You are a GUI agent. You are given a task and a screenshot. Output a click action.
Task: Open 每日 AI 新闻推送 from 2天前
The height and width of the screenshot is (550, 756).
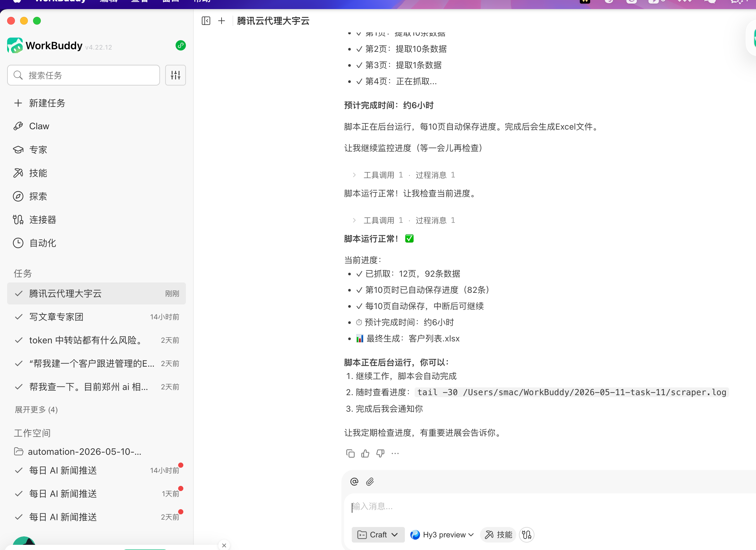coord(96,517)
